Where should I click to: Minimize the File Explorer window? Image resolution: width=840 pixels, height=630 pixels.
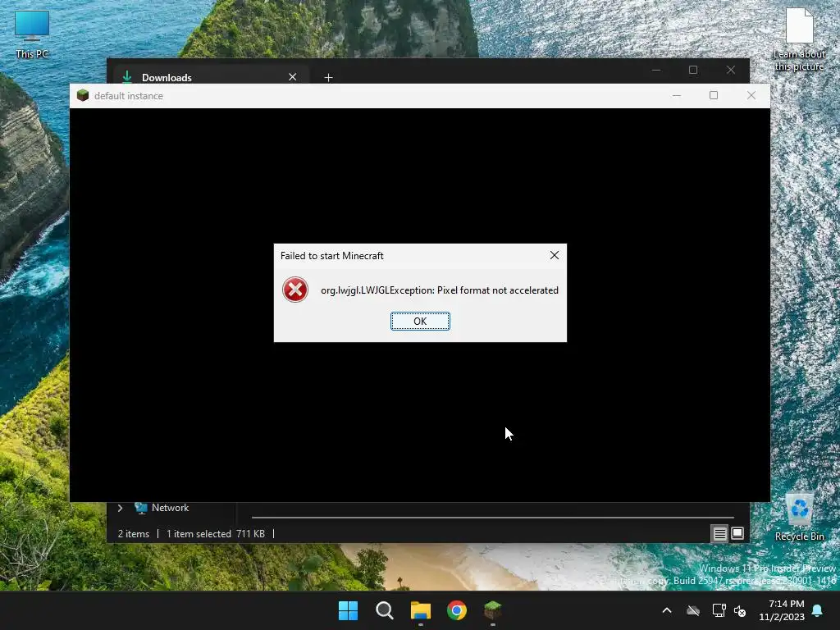(656, 71)
